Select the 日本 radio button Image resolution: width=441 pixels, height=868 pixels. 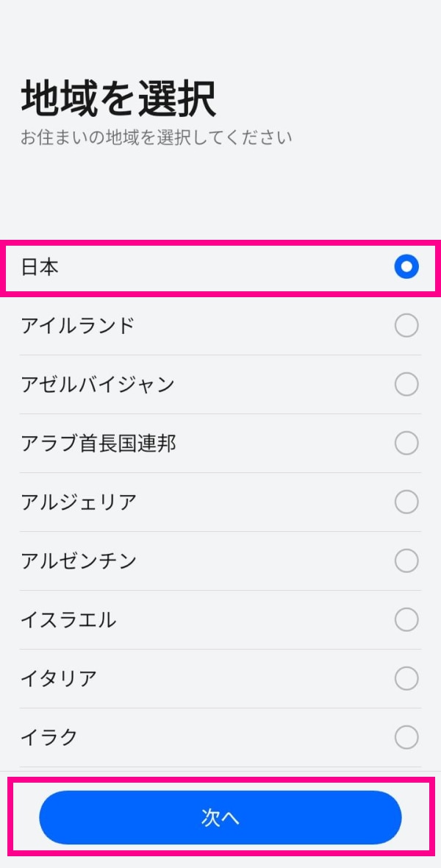(x=406, y=267)
